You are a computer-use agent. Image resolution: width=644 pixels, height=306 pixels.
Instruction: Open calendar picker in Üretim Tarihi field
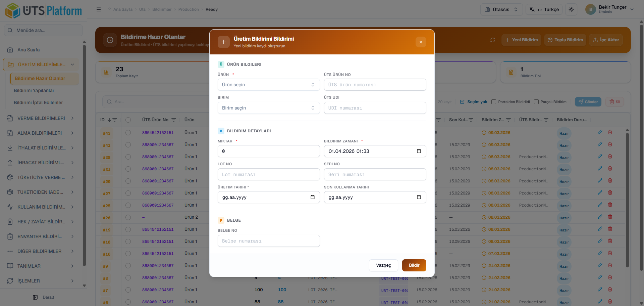[312, 197]
